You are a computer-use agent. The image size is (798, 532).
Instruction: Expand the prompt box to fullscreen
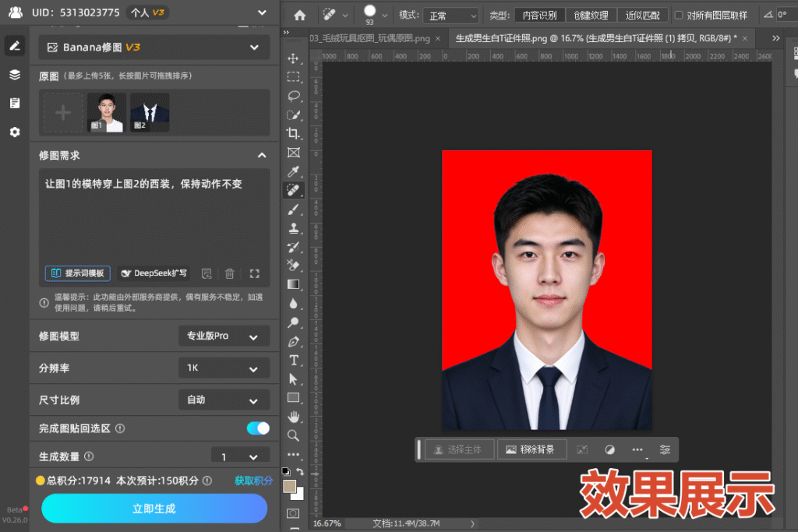(x=255, y=273)
